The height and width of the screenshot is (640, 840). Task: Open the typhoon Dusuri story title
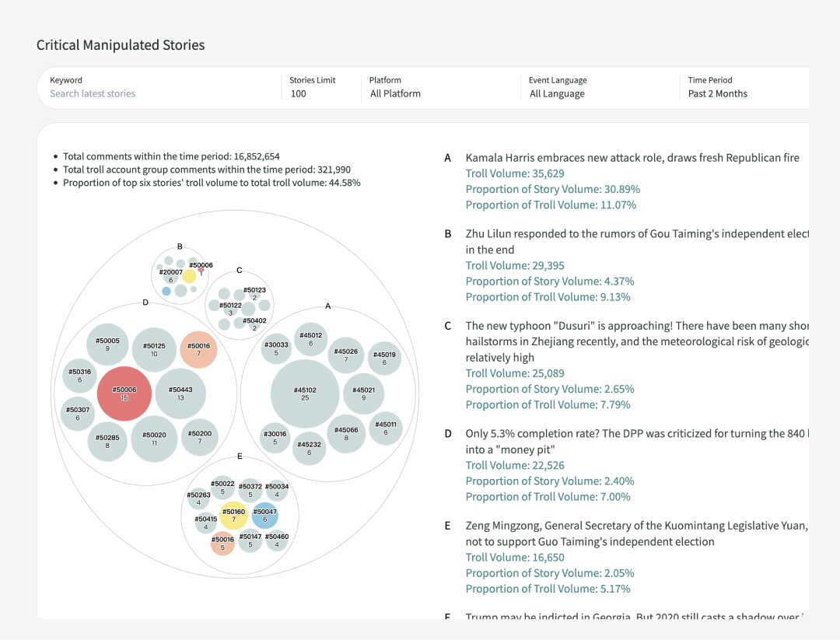coord(637,341)
